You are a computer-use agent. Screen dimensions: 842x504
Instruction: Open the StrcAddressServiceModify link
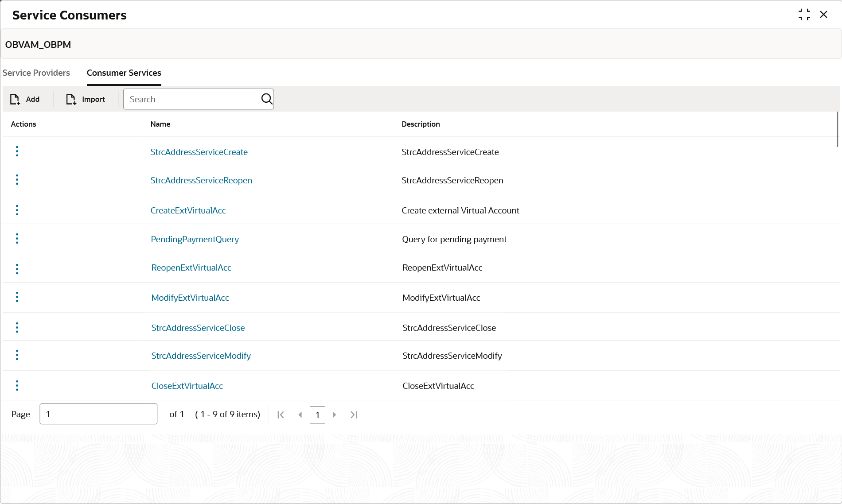click(x=201, y=356)
